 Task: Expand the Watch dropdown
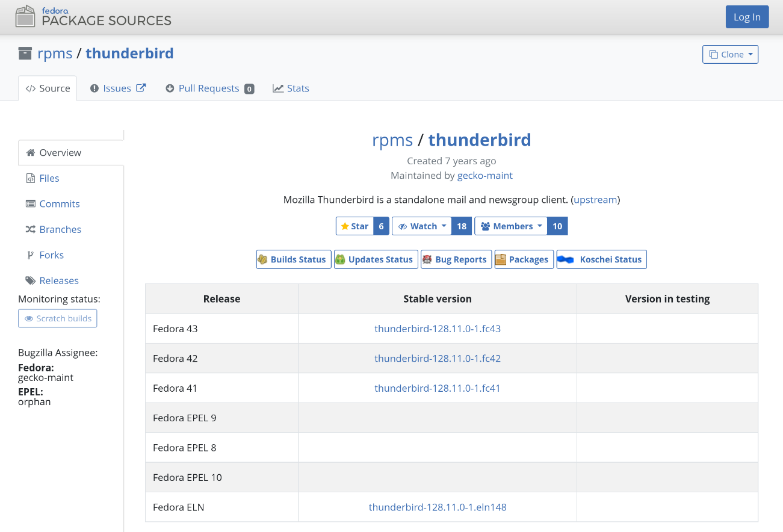click(422, 226)
